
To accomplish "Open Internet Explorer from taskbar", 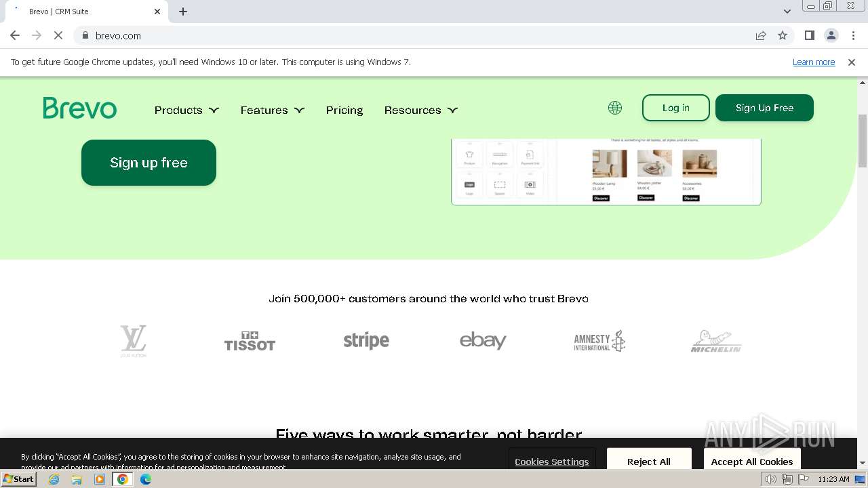I will pos(54,479).
